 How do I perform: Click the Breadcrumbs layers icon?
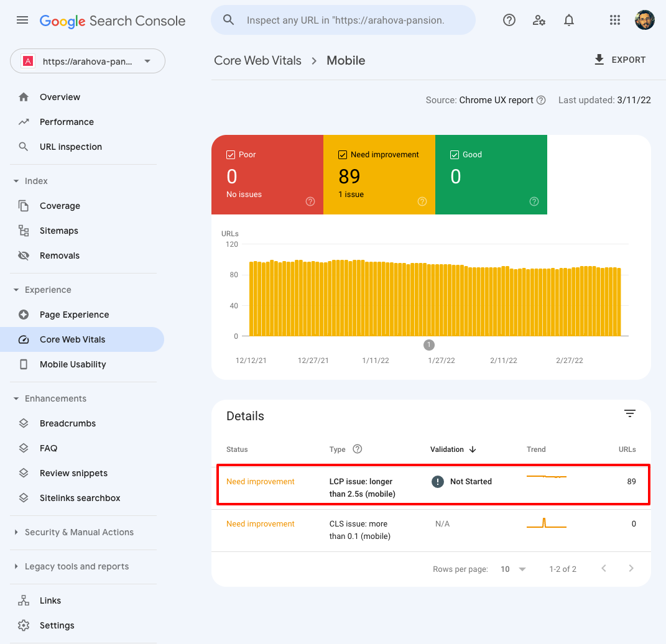[24, 423]
